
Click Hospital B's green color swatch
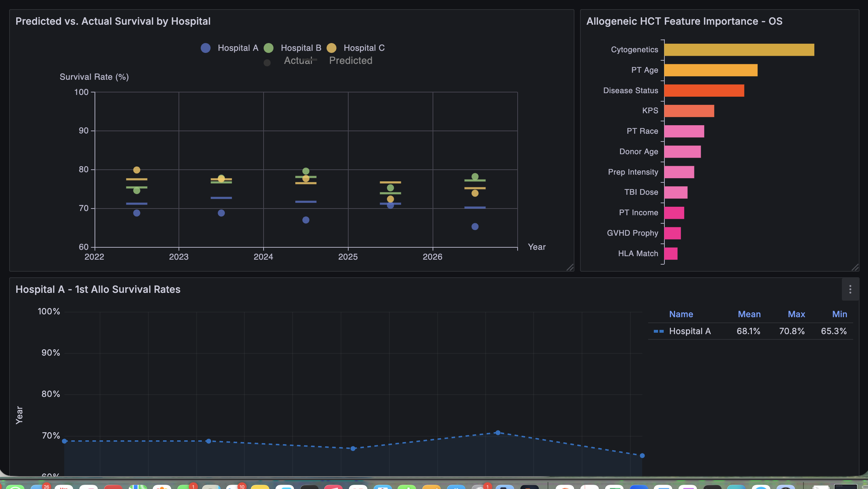[x=268, y=48]
